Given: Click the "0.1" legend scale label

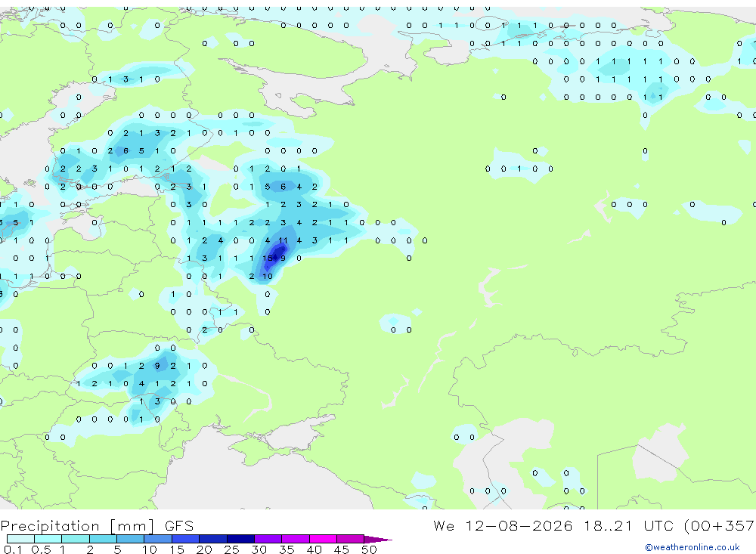Looking at the screenshot, I should click(13, 549).
